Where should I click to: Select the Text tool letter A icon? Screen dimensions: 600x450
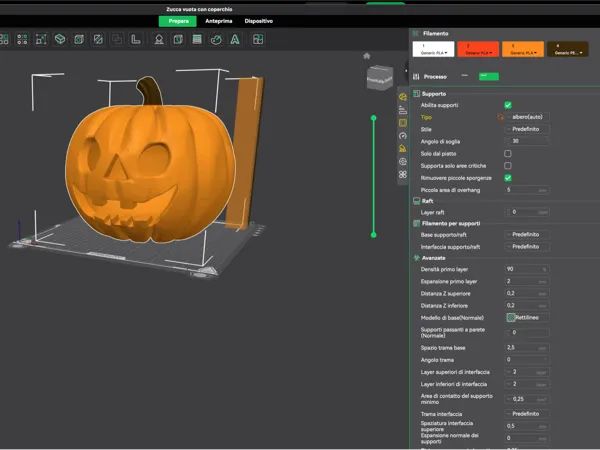pyautogui.click(x=235, y=39)
